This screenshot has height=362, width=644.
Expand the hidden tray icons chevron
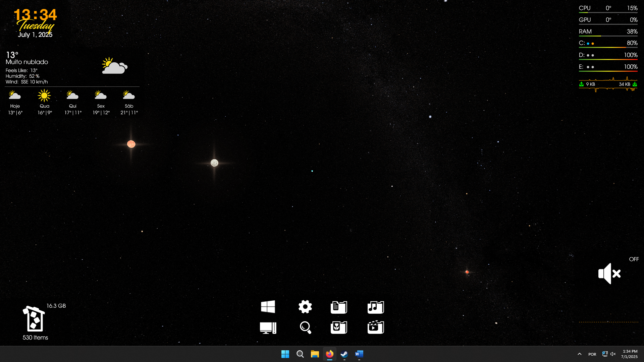click(579, 354)
